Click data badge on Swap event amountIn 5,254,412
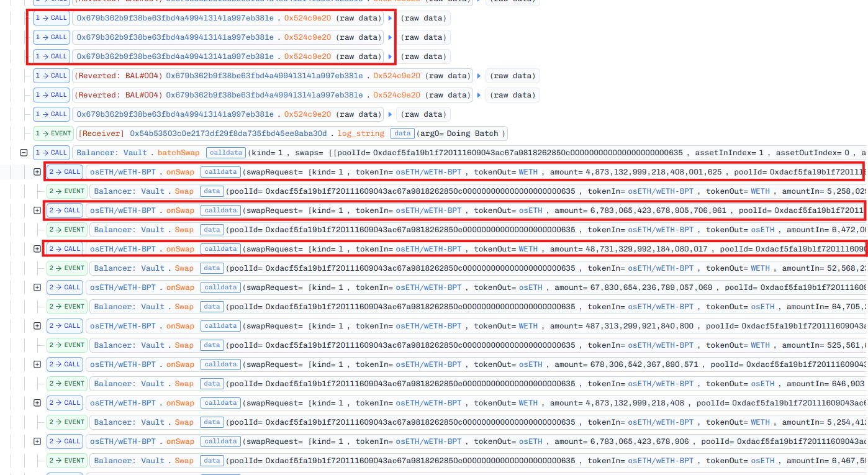Image resolution: width=868 pixels, height=475 pixels. [x=212, y=422]
